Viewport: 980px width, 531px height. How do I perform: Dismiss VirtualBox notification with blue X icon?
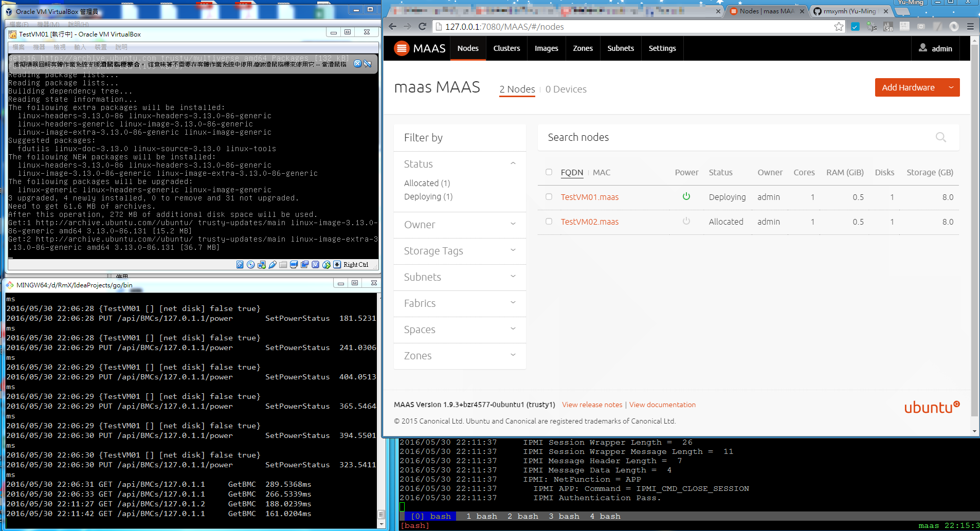coord(358,64)
